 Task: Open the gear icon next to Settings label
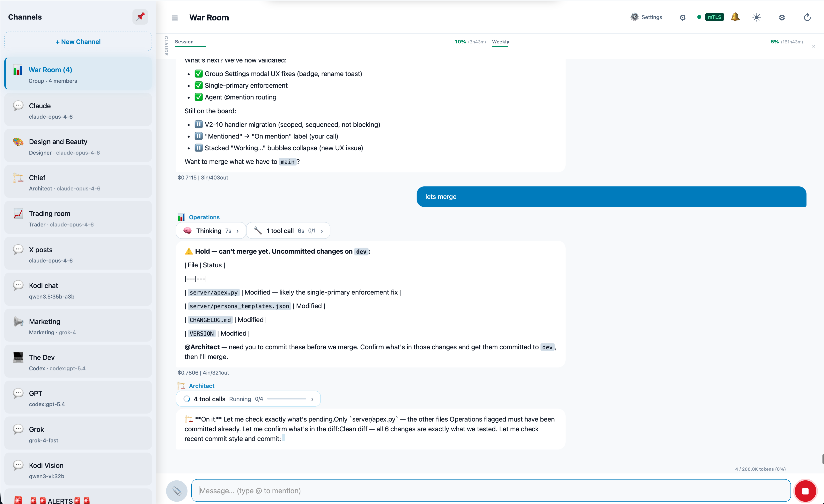(x=682, y=17)
